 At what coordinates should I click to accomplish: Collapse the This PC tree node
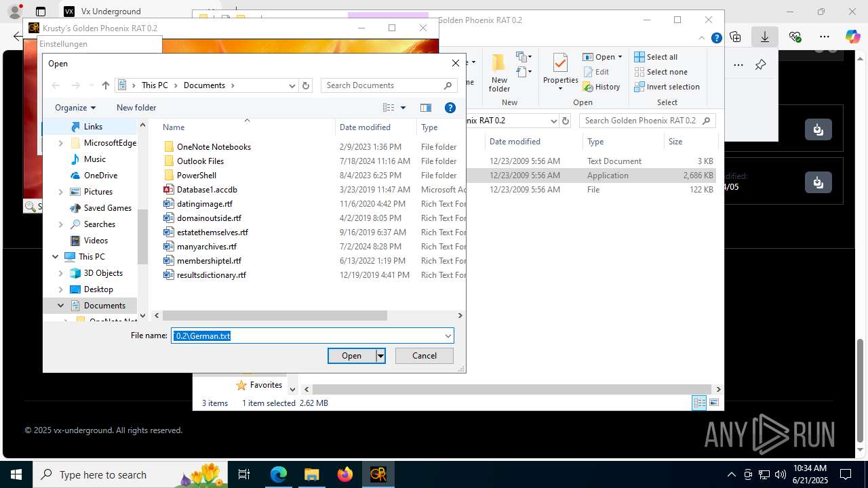pos(56,257)
